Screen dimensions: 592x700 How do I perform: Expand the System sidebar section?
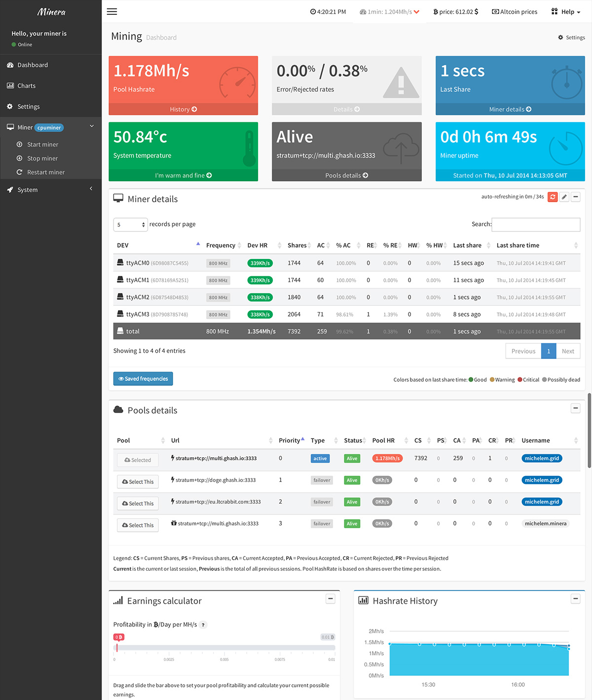click(x=50, y=189)
